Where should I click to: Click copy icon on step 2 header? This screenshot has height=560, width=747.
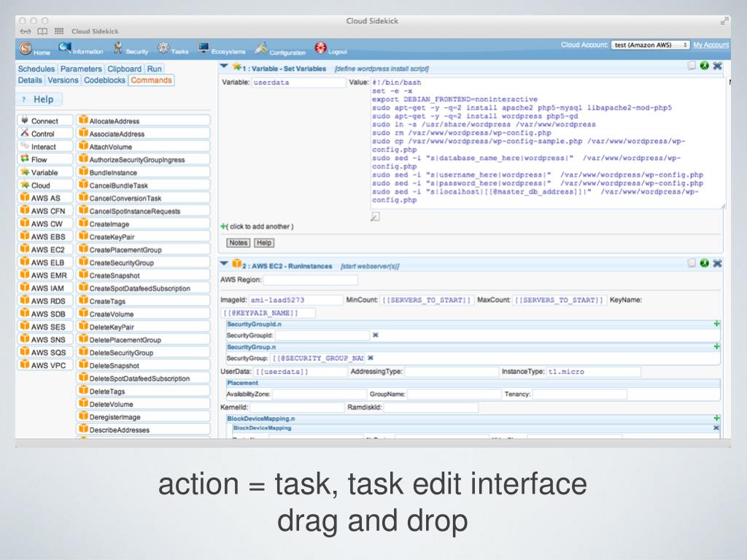pos(692,263)
